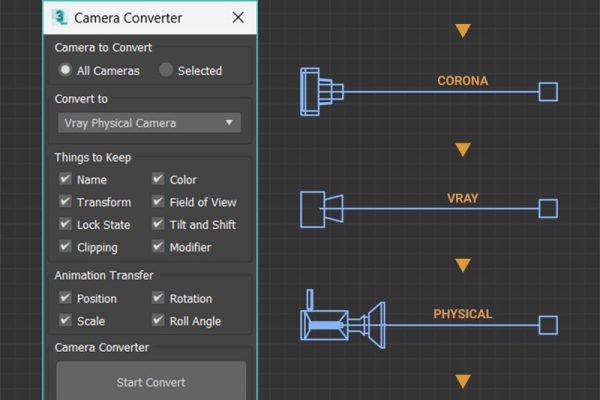Viewport: 600px width, 400px height.
Task: Click the Convert to label
Action: pos(81,99)
